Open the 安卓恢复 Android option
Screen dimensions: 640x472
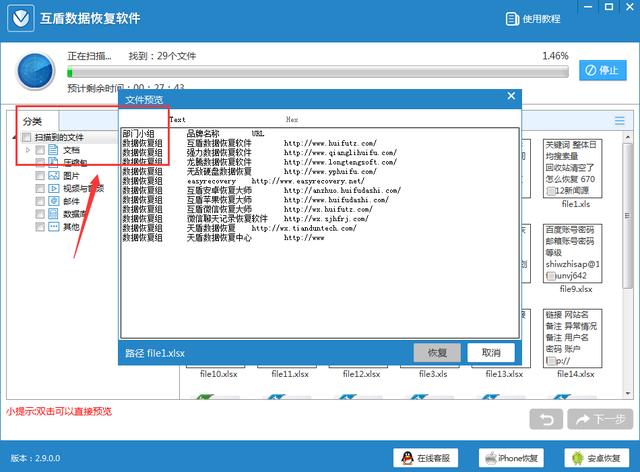tap(597, 458)
